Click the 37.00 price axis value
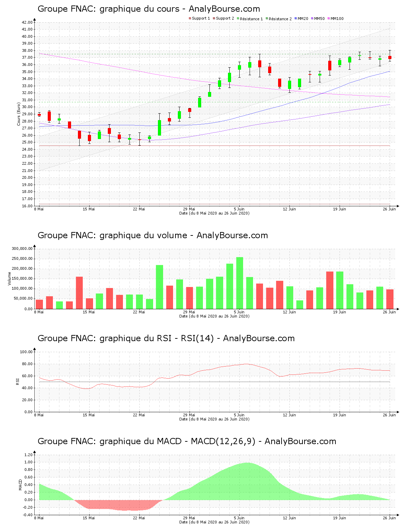Viewport: 412px width, 532px height. pyautogui.click(x=27, y=58)
